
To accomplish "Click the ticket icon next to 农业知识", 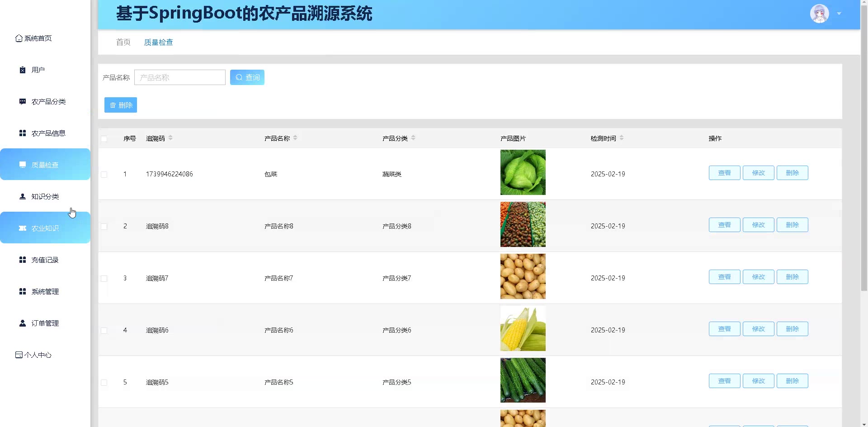I will point(23,228).
